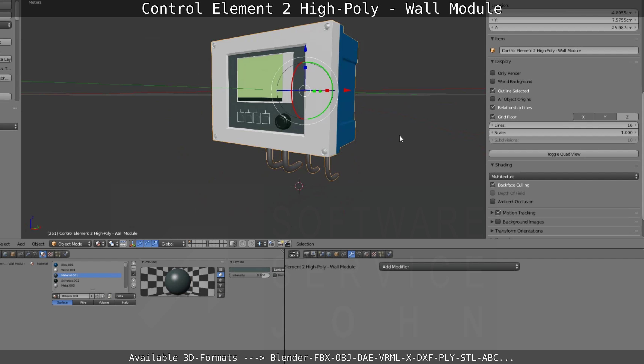Enable All Object Origins checkbox
Viewport: 644px width, 364px height.
[x=493, y=99]
